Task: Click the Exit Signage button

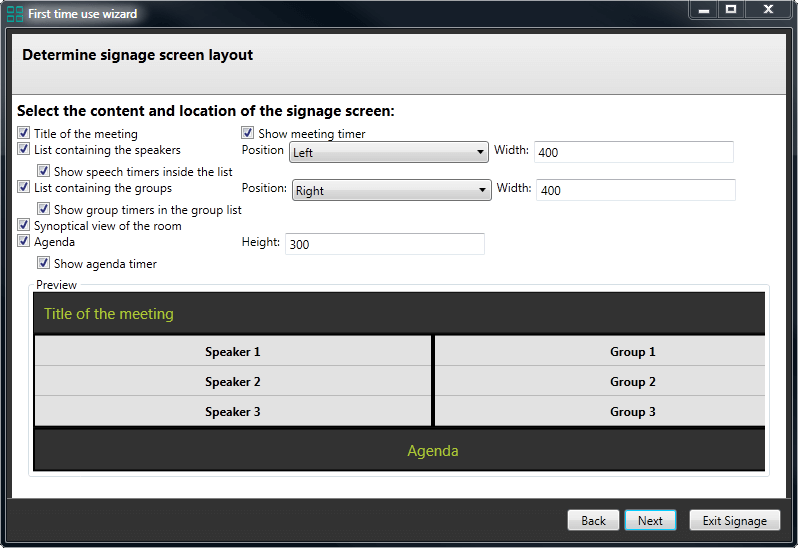Action: 734,521
